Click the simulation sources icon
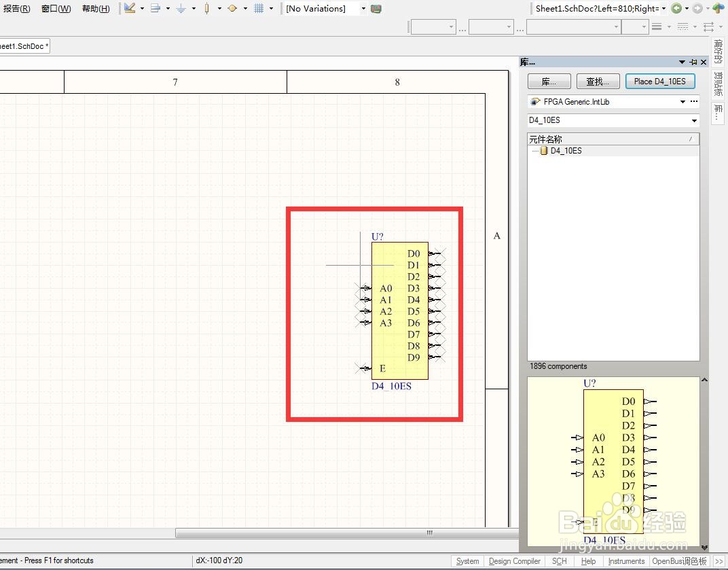Viewport: 728px width, 570px height. (x=233, y=8)
